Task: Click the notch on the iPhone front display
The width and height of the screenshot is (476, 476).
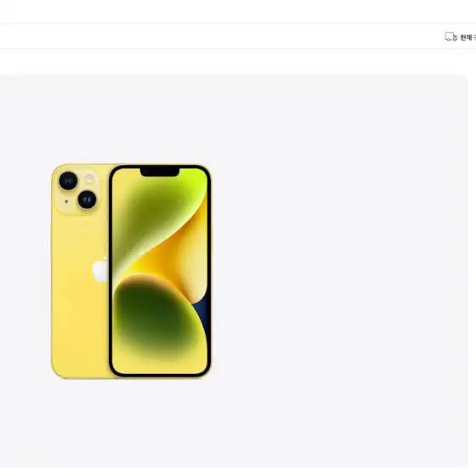Action: 160,172
